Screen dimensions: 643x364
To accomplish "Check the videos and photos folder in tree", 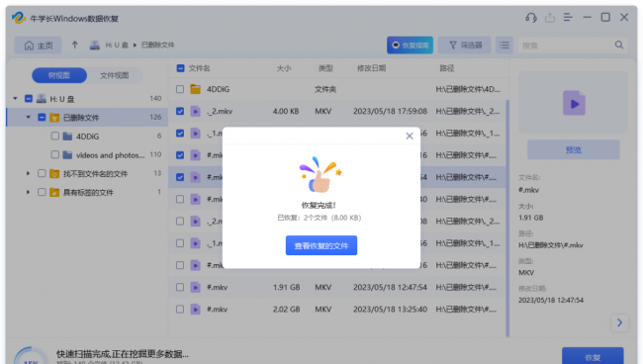I will coord(55,154).
